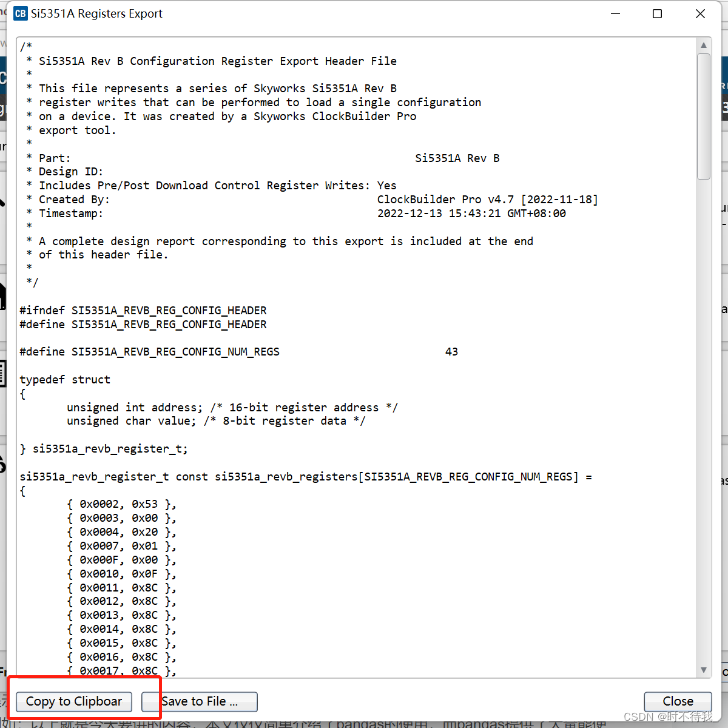Click the '} si5351a_revb_register_t;' line

pyautogui.click(x=104, y=449)
